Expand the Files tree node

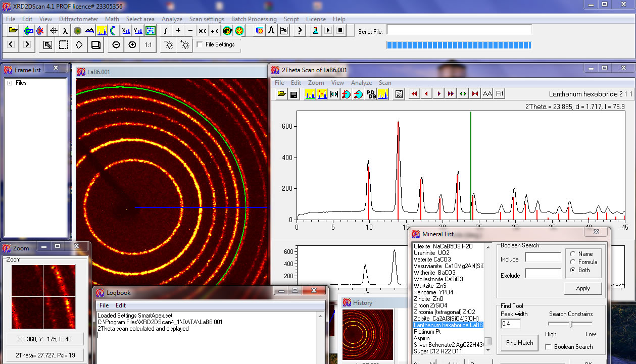tap(10, 83)
